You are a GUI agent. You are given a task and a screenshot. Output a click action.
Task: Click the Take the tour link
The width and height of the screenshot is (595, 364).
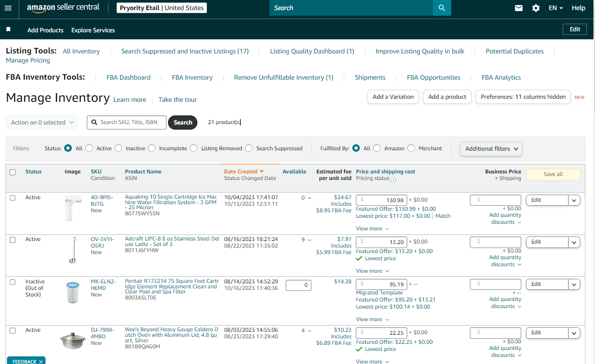tap(178, 100)
